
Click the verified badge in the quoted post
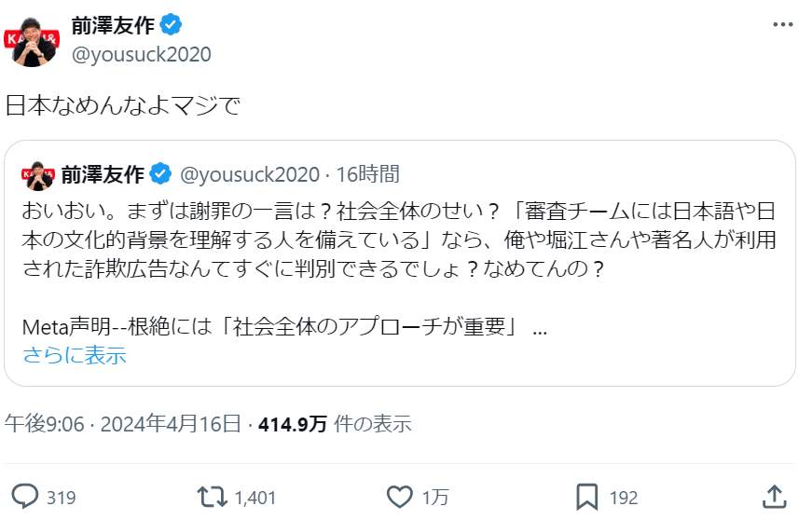[x=160, y=173]
